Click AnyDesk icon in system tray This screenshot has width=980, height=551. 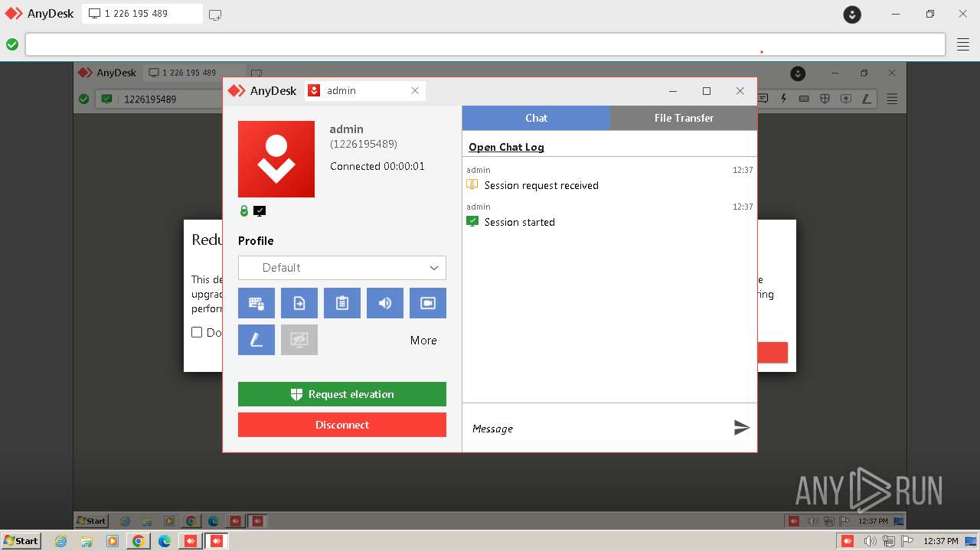[848, 541]
